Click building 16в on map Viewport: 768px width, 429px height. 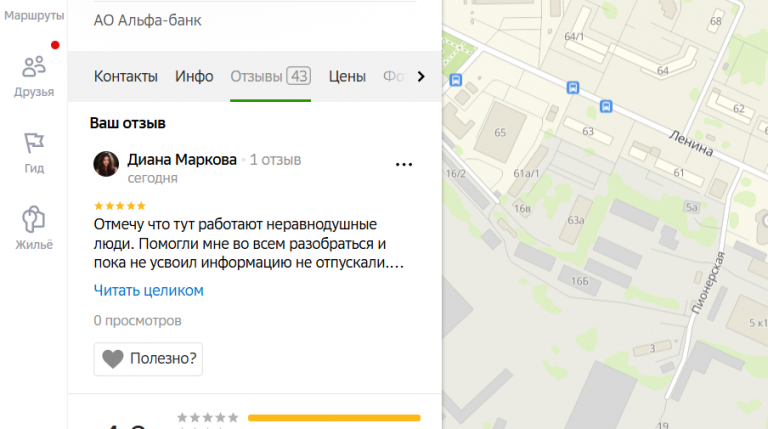click(x=522, y=209)
